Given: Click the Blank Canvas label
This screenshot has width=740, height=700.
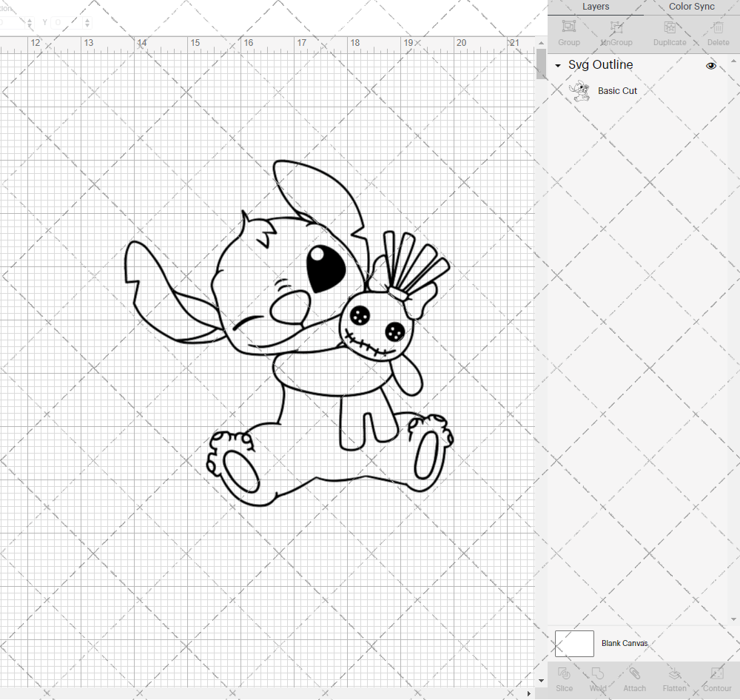Looking at the screenshot, I should [x=625, y=643].
